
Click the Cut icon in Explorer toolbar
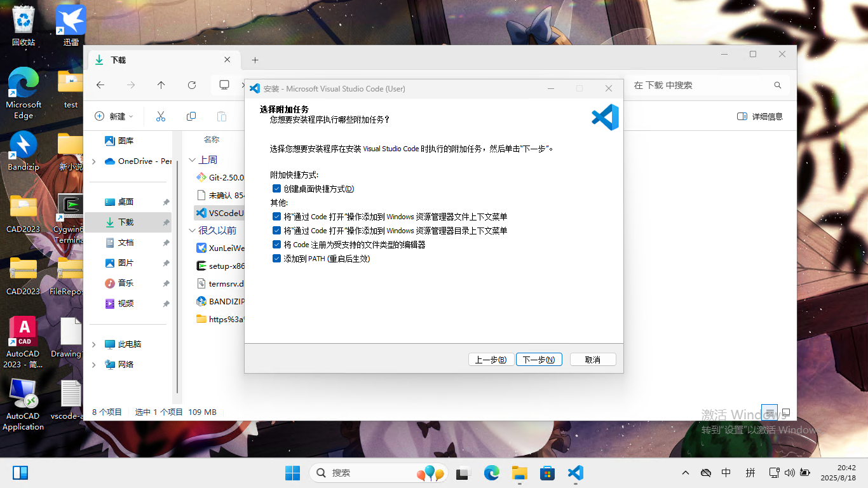160,116
